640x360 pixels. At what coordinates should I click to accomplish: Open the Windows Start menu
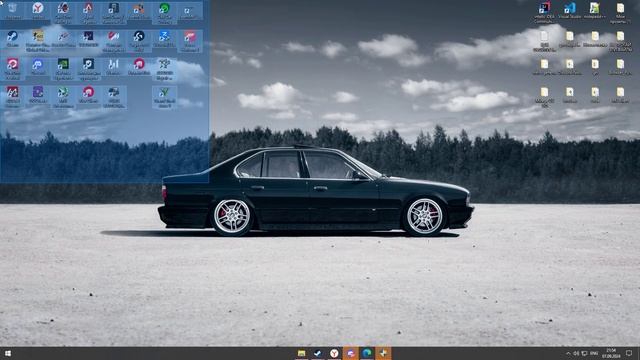click(x=8, y=353)
